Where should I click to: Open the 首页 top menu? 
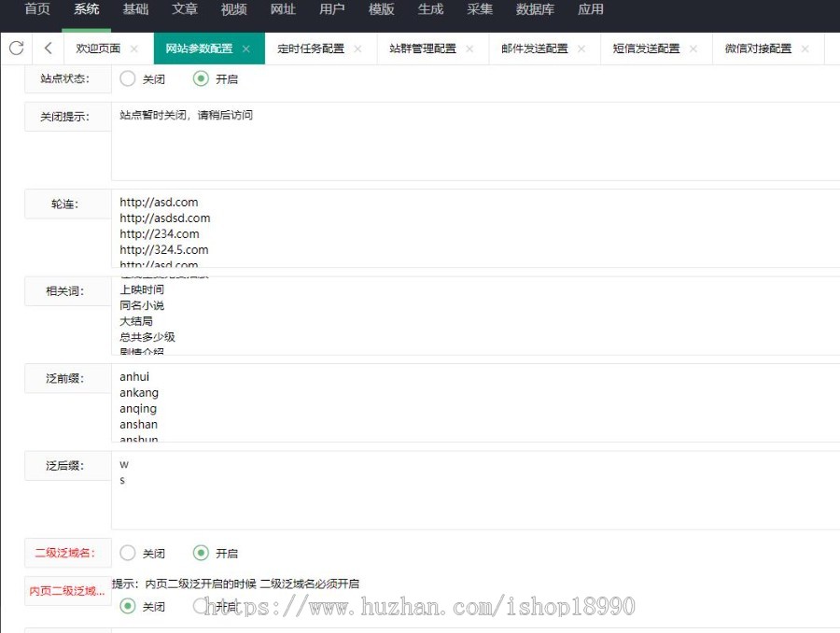(37, 9)
